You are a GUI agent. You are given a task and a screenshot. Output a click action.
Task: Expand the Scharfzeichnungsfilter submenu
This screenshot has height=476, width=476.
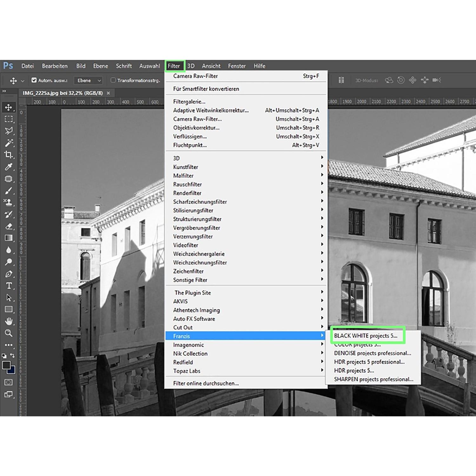click(x=246, y=202)
